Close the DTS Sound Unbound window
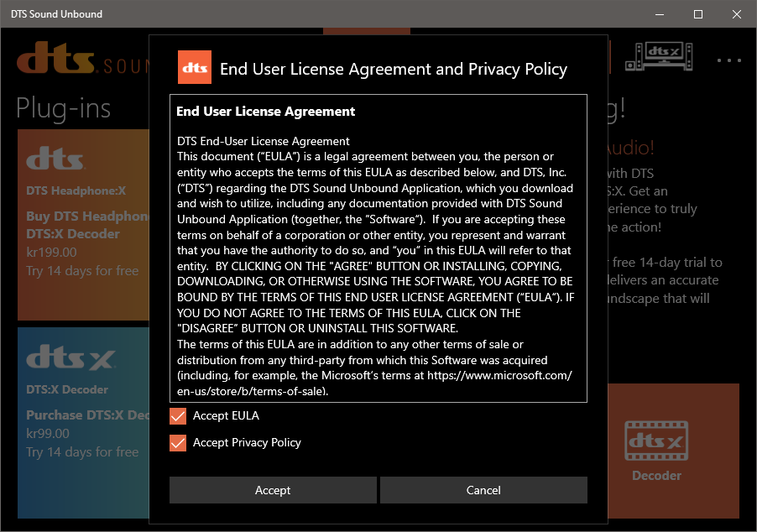This screenshot has width=757, height=532. (737, 14)
